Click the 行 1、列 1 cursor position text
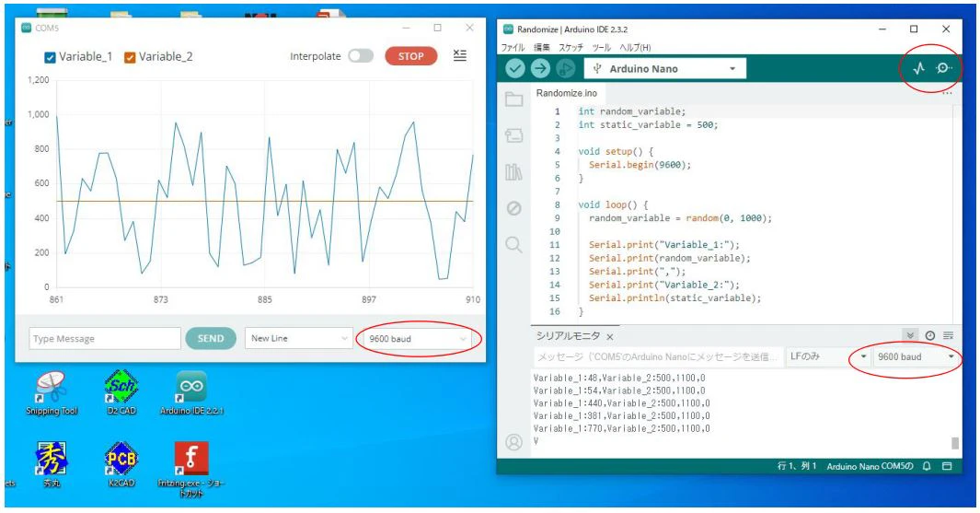The width and height of the screenshot is (980, 513). coord(796,466)
